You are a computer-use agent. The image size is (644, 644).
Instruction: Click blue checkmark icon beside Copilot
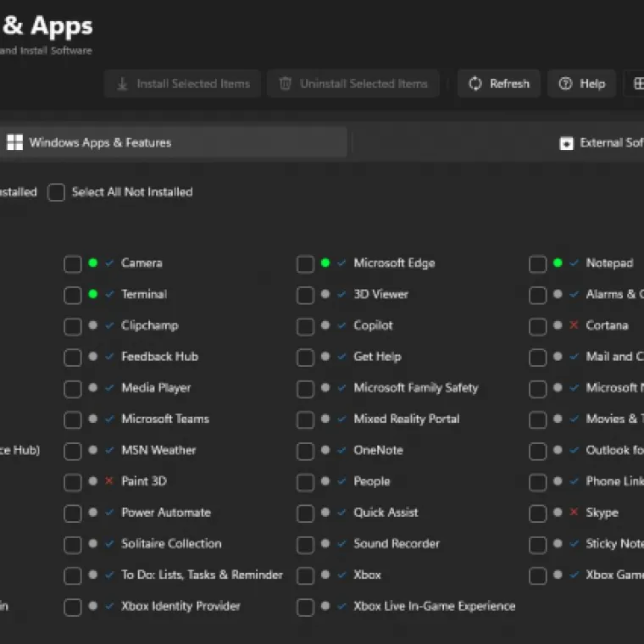[x=341, y=325]
